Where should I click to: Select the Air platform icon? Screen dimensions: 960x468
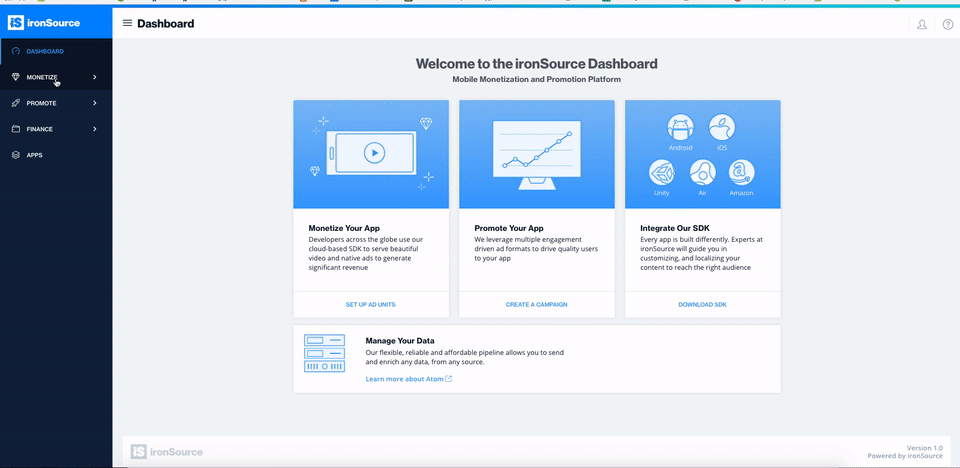click(x=702, y=173)
